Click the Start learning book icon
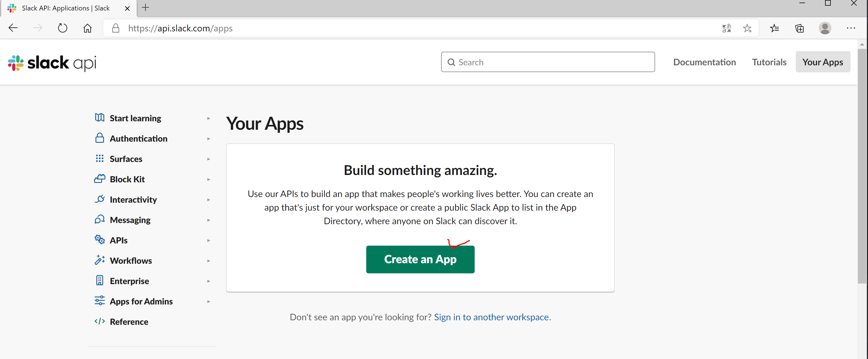The image size is (868, 359). tap(99, 118)
